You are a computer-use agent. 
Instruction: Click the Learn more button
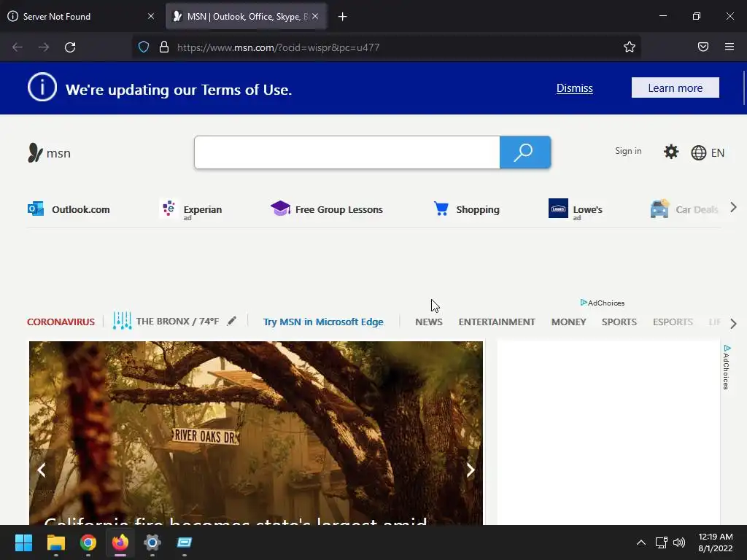click(x=675, y=87)
